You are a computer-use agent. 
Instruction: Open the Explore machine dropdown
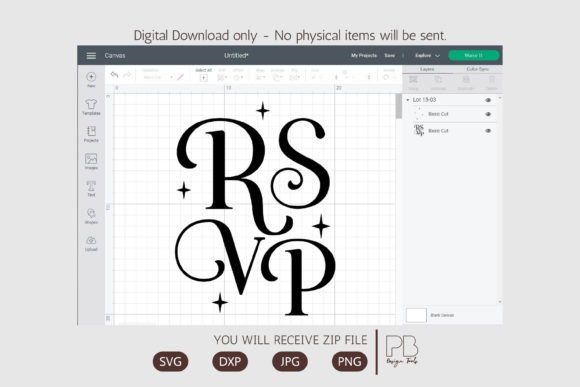click(x=427, y=55)
